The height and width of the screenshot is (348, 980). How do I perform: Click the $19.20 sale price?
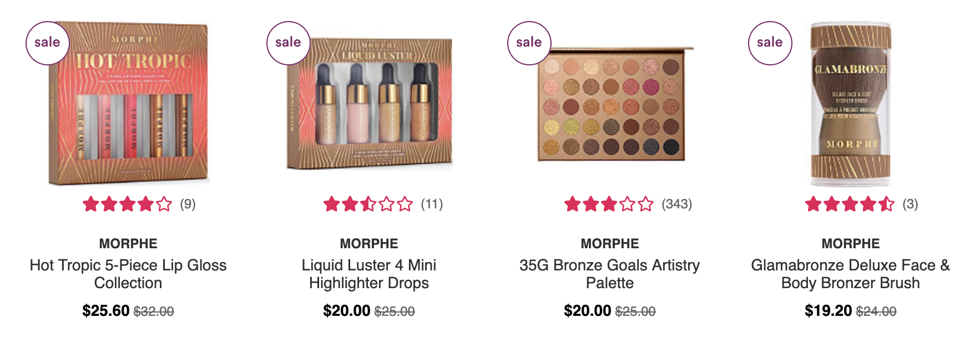tap(828, 310)
